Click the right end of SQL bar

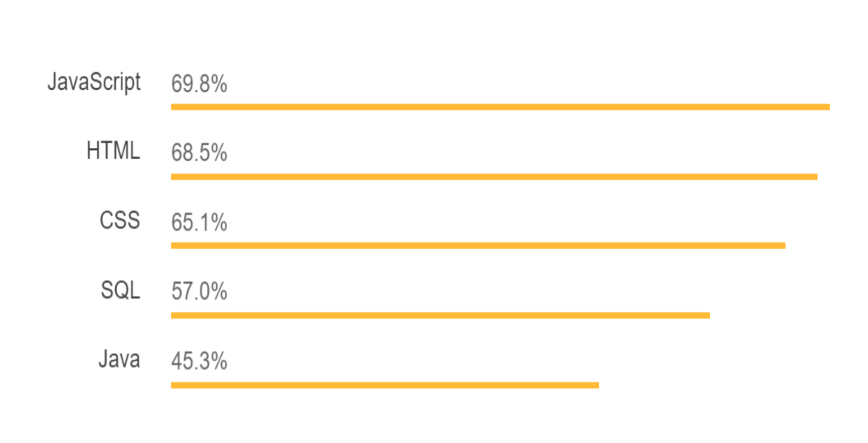point(707,315)
